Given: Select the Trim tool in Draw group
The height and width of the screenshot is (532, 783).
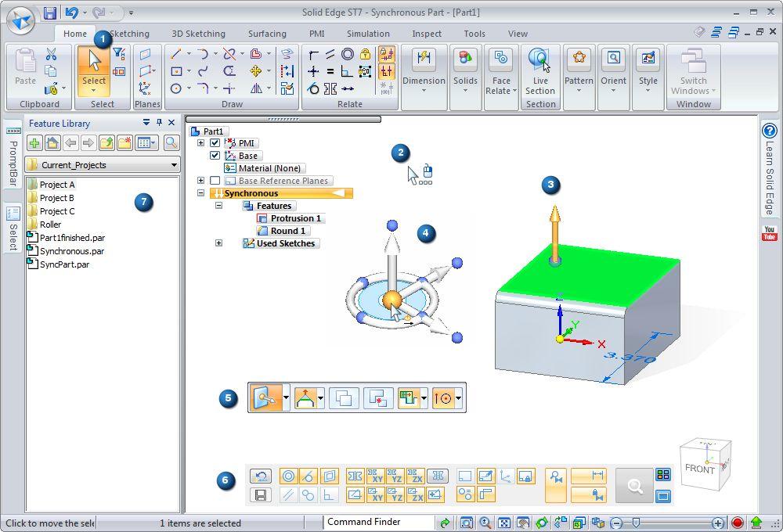Looking at the screenshot, I should click(x=229, y=53).
